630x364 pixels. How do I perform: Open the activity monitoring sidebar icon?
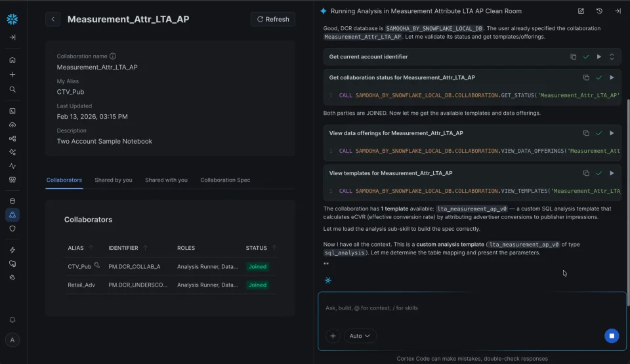(12, 166)
